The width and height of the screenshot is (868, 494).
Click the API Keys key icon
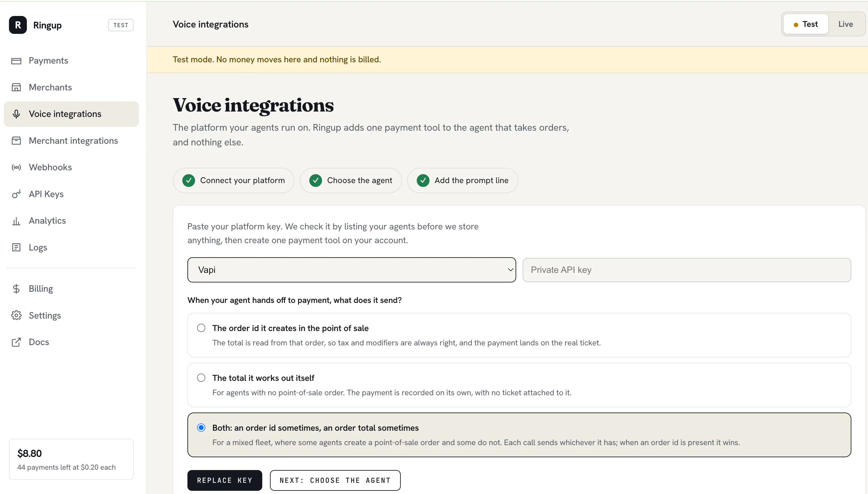[x=16, y=194]
